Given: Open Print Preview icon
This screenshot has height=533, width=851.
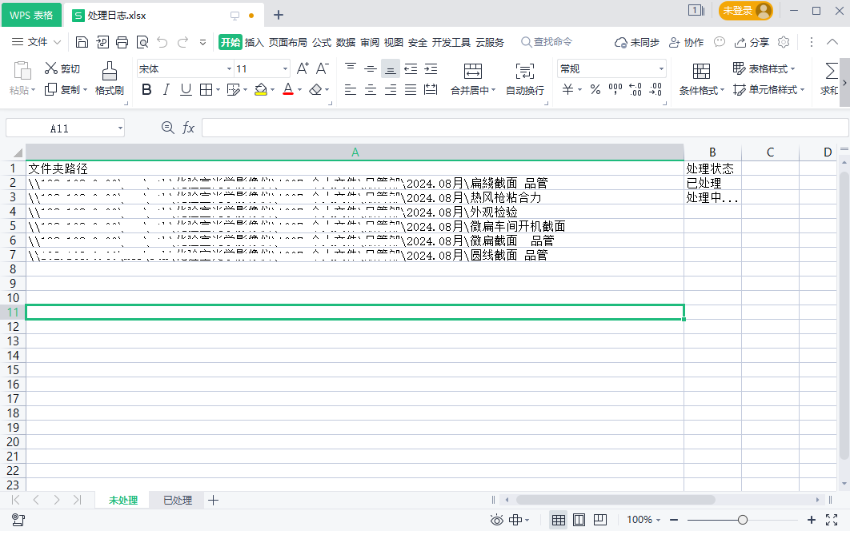Looking at the screenshot, I should (142, 42).
